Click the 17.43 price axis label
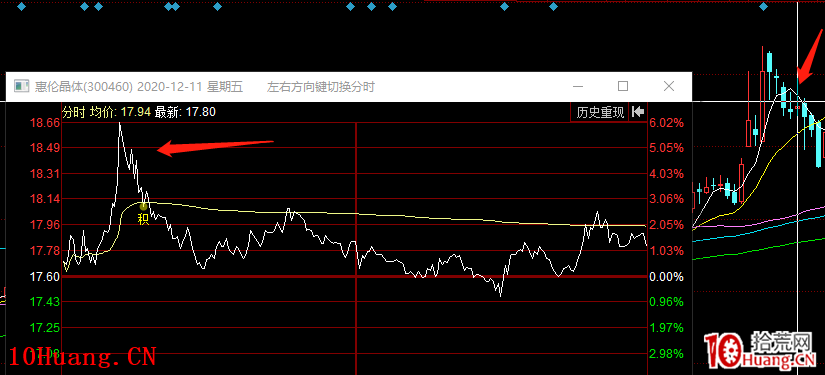This screenshot has width=825, height=375. click(46, 302)
